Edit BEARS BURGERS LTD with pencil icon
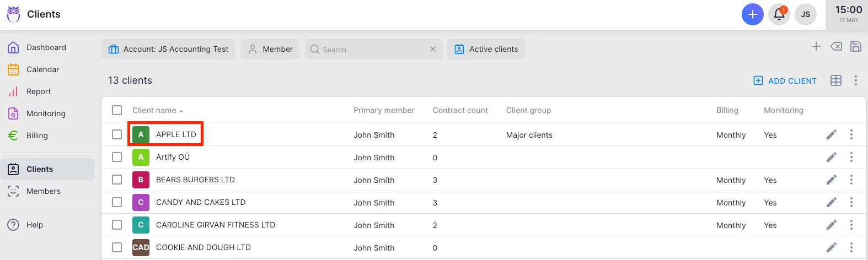This screenshot has width=868, height=260. point(831,180)
